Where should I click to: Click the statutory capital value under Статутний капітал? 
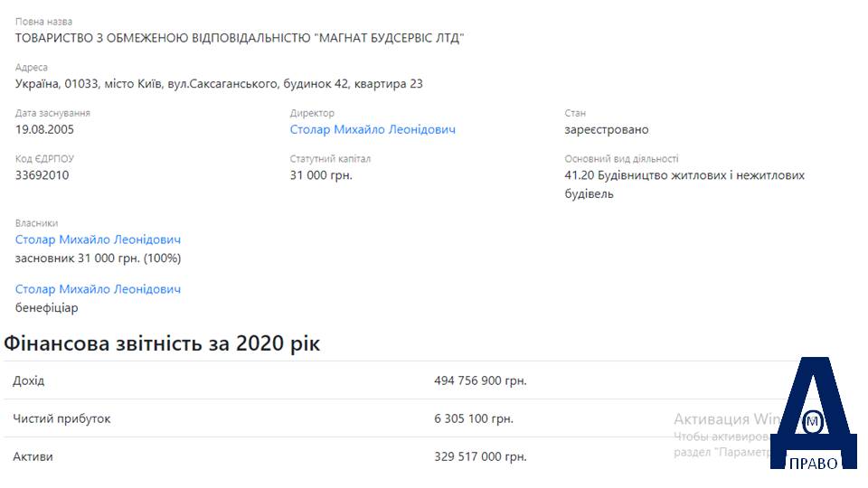pos(321,175)
